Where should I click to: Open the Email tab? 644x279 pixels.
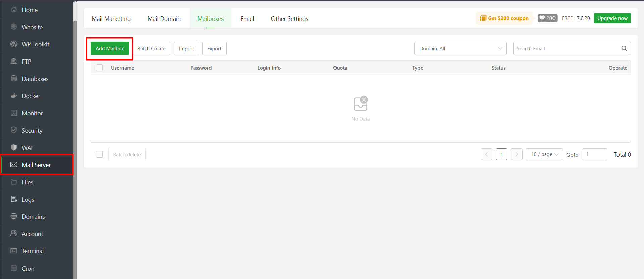(247, 18)
